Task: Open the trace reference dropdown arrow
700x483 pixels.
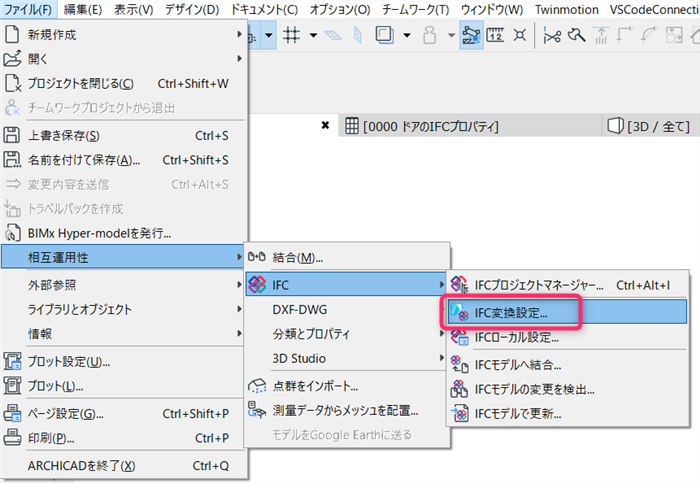Action: pyautogui.click(x=407, y=35)
